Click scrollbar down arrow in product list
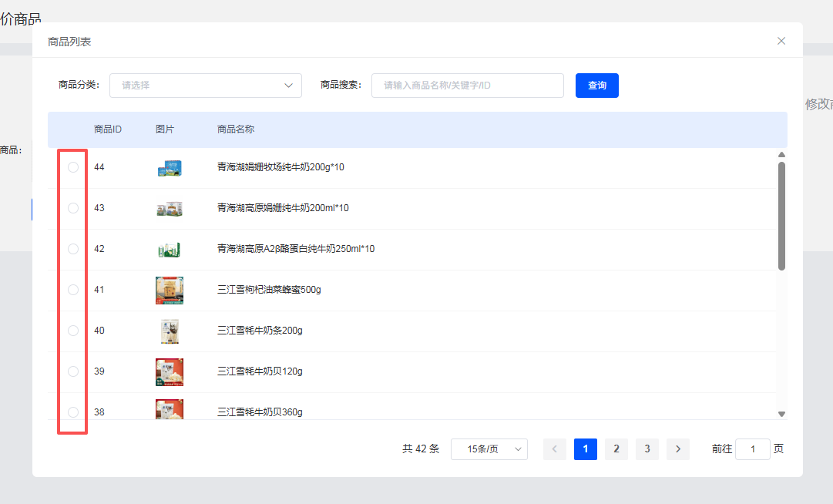Image resolution: width=833 pixels, height=504 pixels. (781, 414)
